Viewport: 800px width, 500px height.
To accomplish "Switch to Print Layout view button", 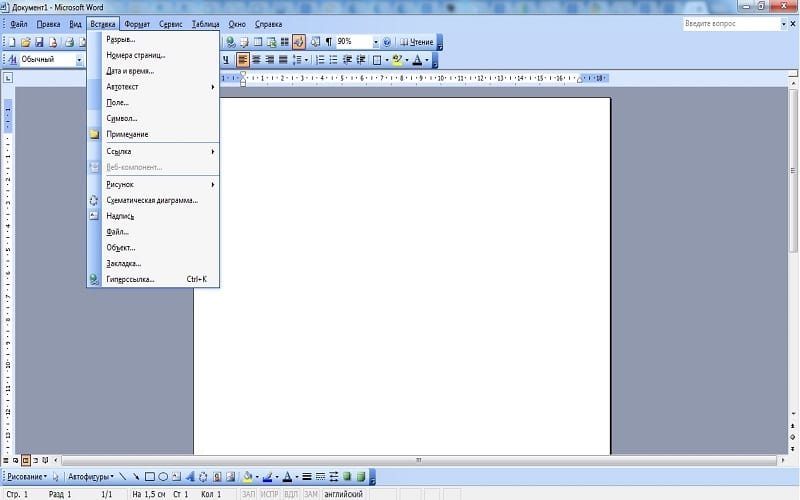I will click(26, 460).
